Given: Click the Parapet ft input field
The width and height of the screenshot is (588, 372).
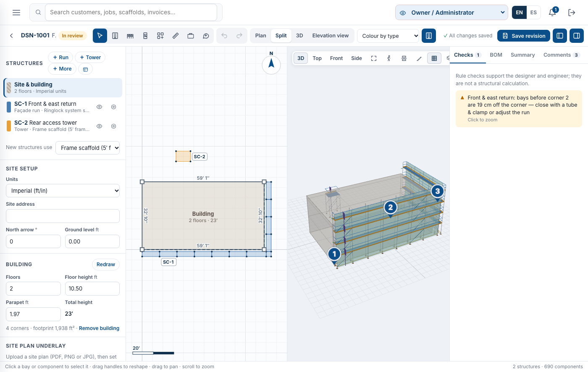Looking at the screenshot, I should pos(33,314).
